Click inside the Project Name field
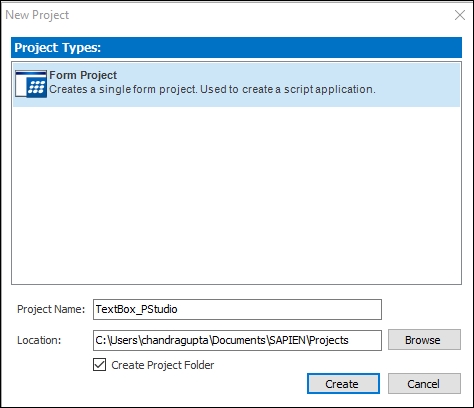This screenshot has width=474, height=408. click(237, 309)
